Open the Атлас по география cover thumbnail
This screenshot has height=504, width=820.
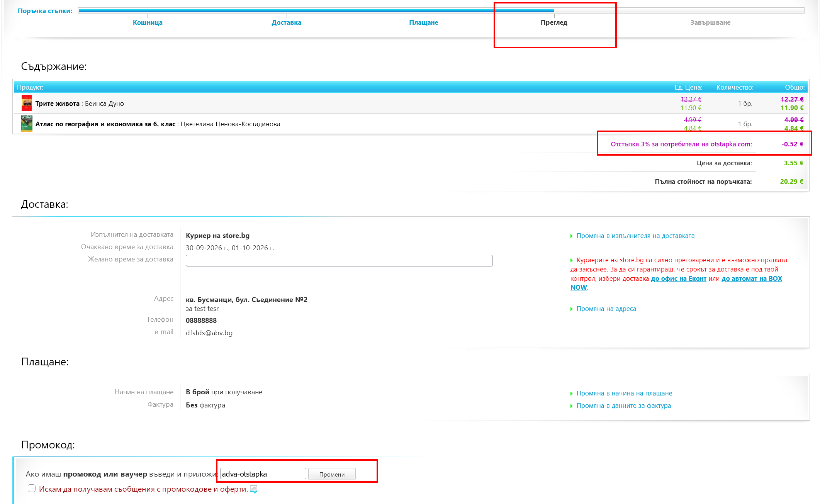pos(27,124)
